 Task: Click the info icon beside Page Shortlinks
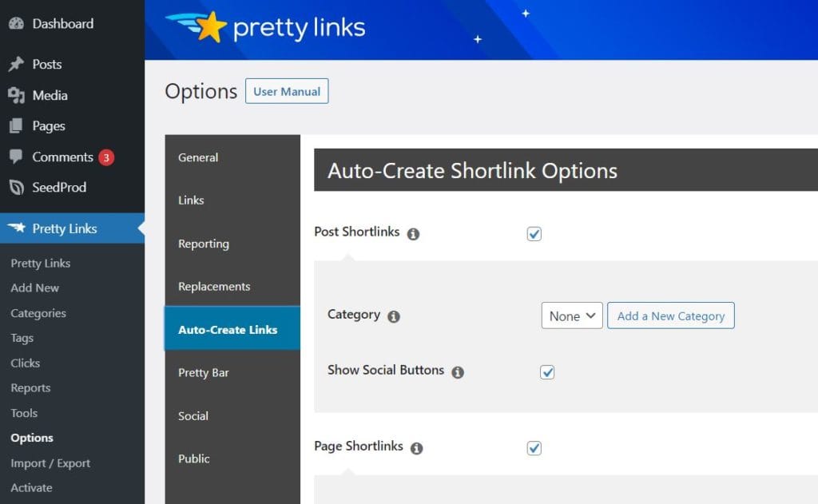415,448
